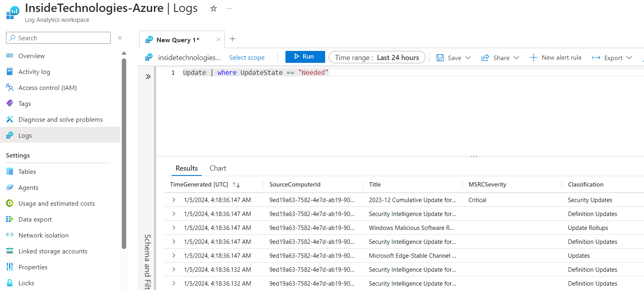Image resolution: width=644 pixels, height=290 pixels.
Task: Open Linked storage accounts
Action: pyautogui.click(x=53, y=251)
